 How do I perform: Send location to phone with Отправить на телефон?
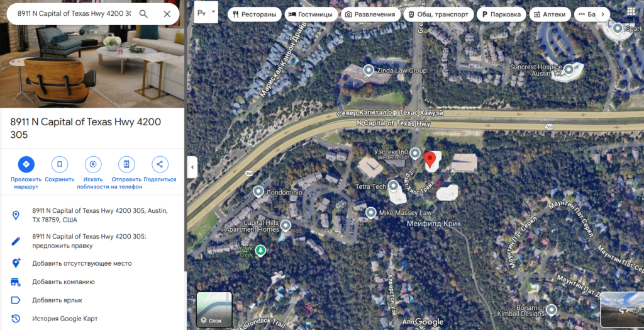[x=126, y=164]
